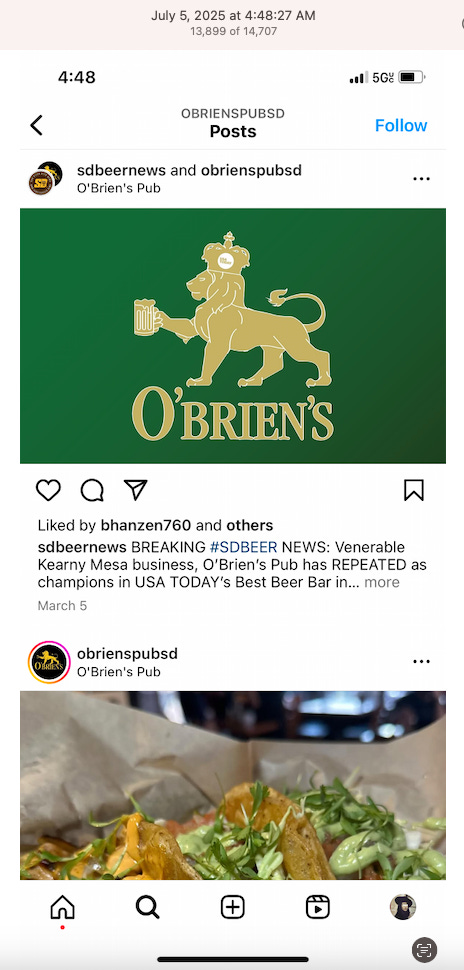
Task: Open Search from bottom navigation
Action: (147, 908)
